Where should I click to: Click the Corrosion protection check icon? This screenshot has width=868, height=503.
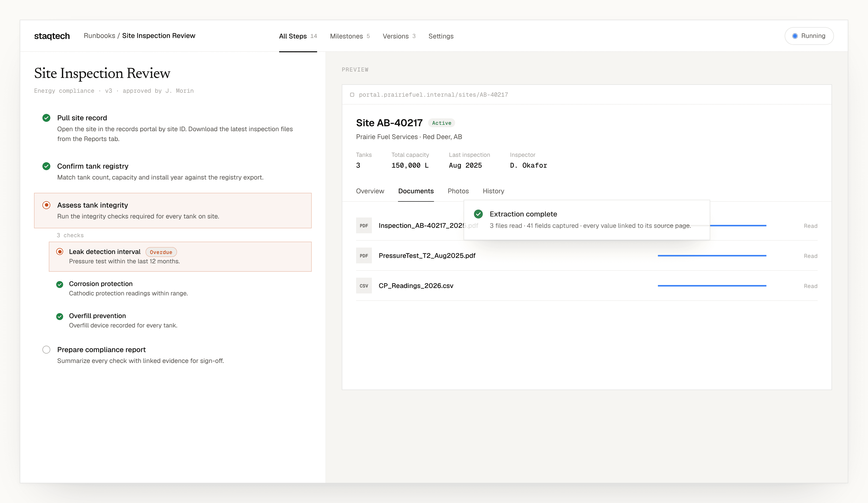point(60,284)
